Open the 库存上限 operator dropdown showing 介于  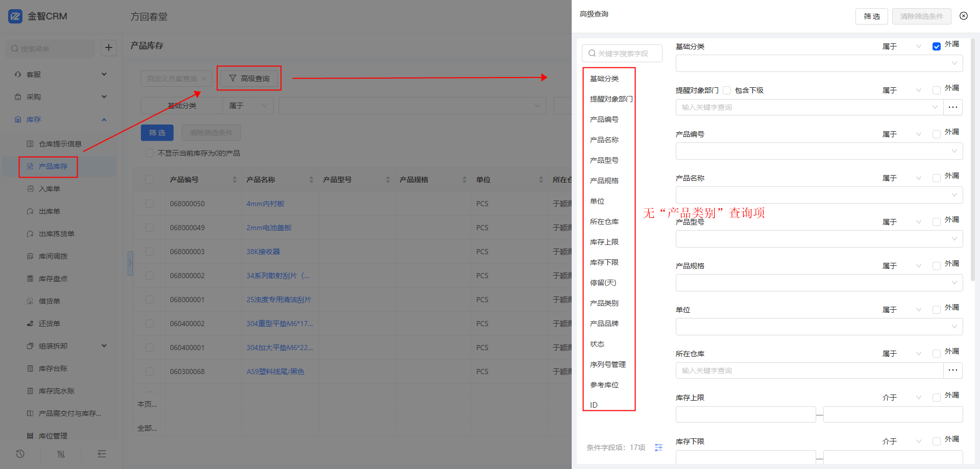901,398
